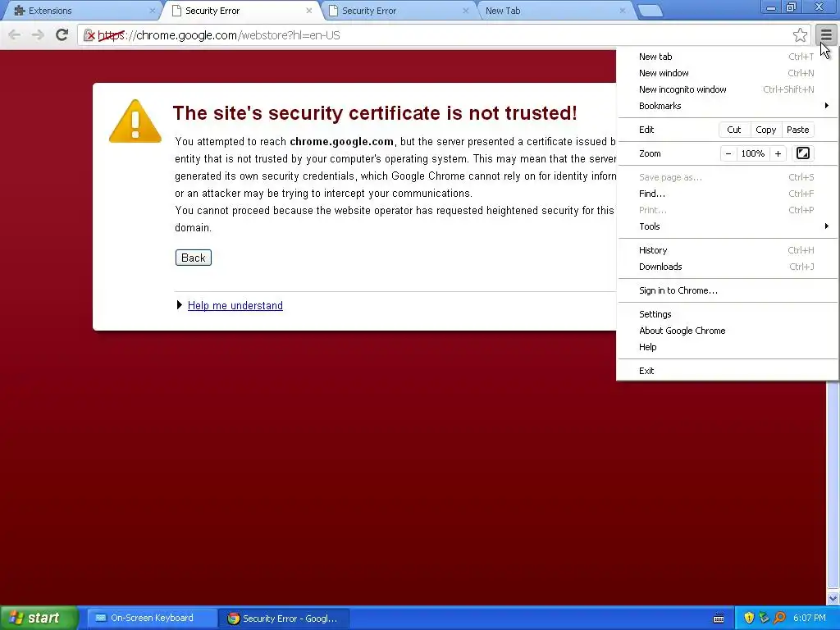Screen dimensions: 840x630
Task: Open a New incognito window
Action: [728, 89]
